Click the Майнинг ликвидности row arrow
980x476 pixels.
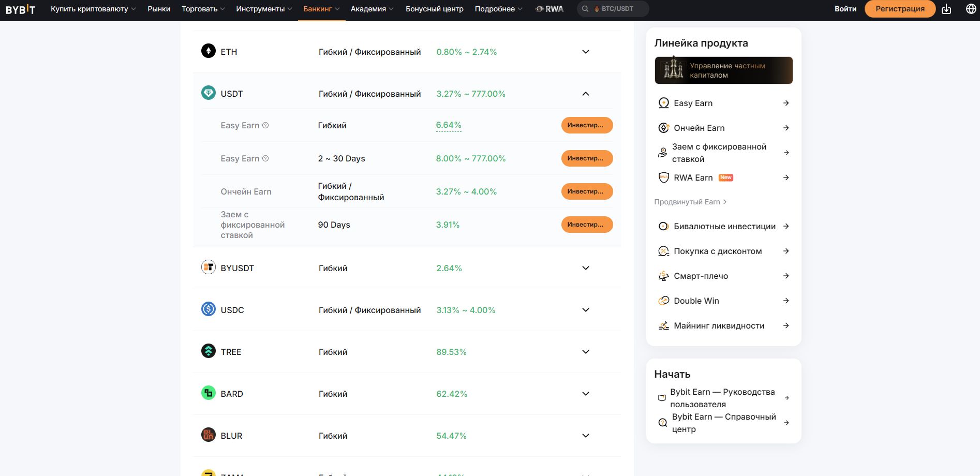pos(786,325)
